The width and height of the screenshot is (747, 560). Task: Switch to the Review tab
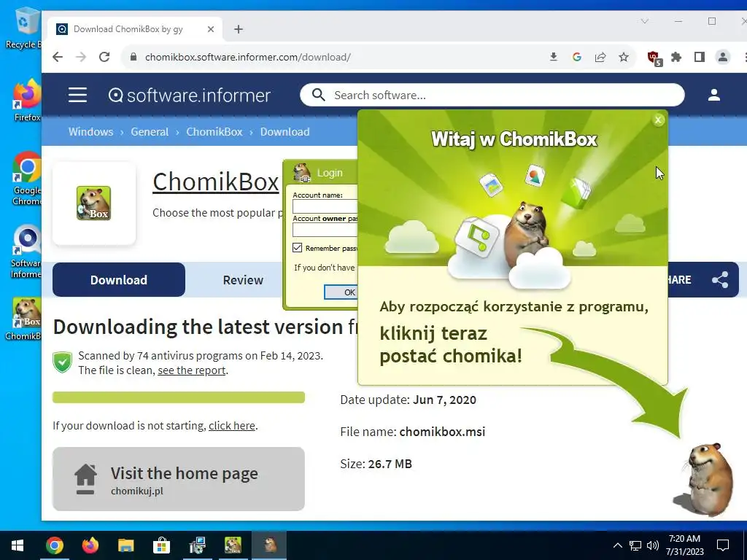click(243, 280)
